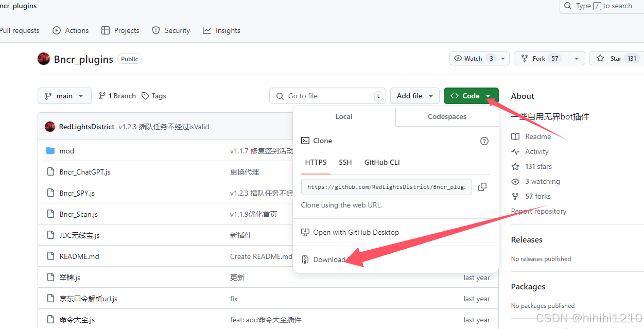Expand the Add file dropdown

pos(415,96)
